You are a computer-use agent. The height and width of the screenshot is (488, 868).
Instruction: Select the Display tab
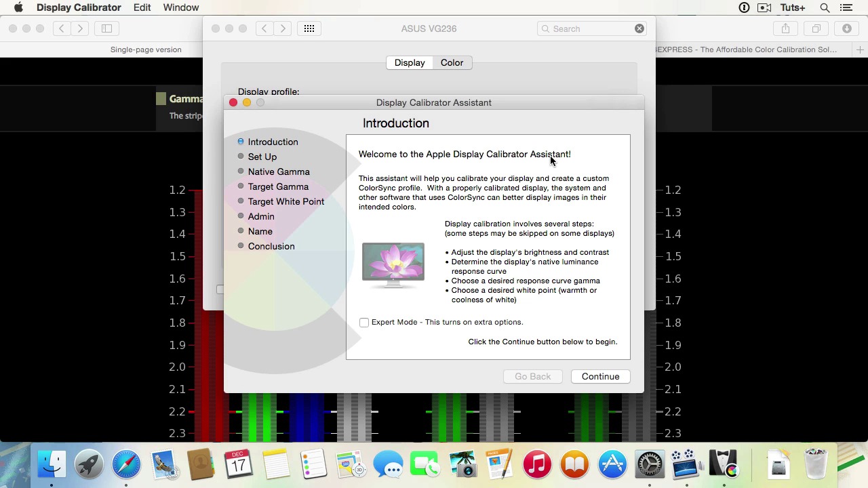click(x=410, y=62)
